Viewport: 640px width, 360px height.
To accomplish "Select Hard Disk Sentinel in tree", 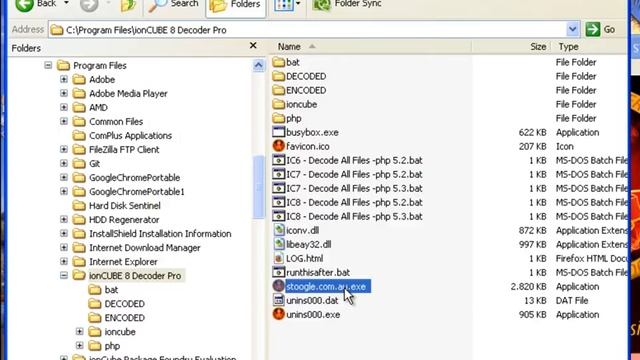I will click(124, 206).
